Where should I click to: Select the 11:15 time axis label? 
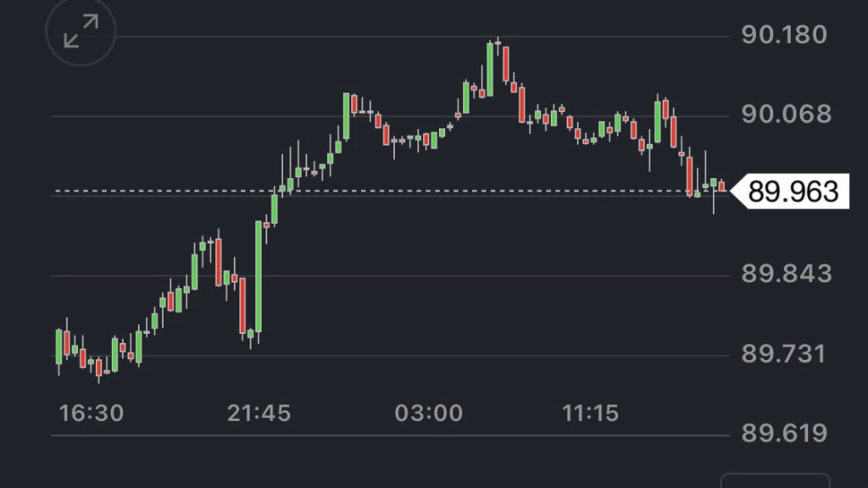590,413
